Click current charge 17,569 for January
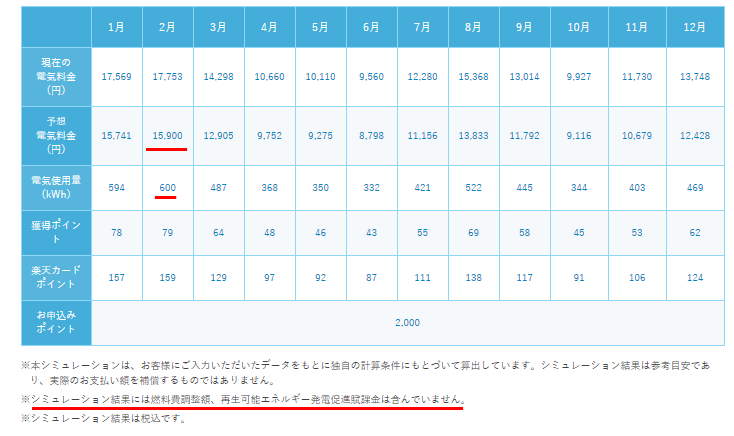The height and width of the screenshot is (436, 734). [x=117, y=77]
